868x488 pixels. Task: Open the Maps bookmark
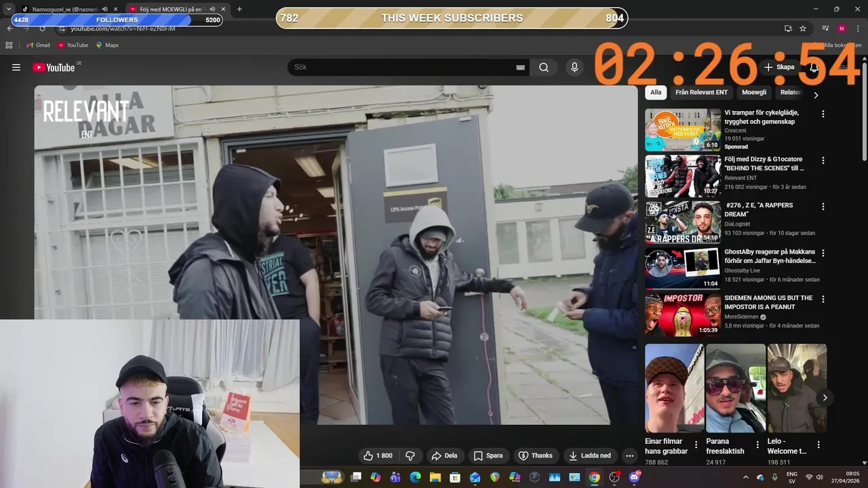[x=107, y=45]
